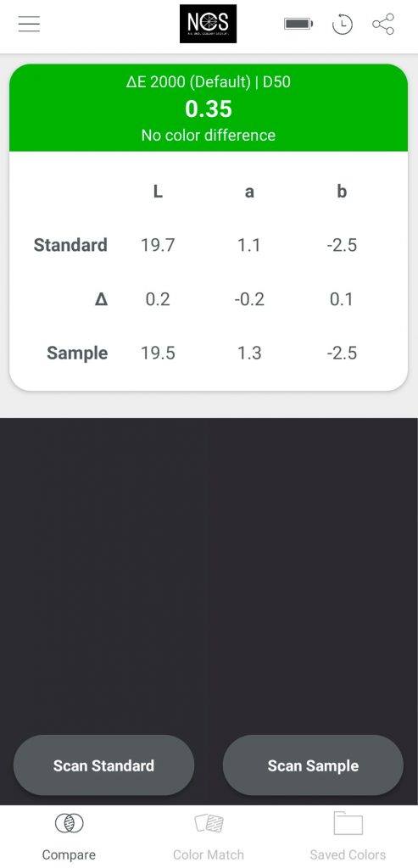Tap the Color Match cards icon

tap(209, 824)
